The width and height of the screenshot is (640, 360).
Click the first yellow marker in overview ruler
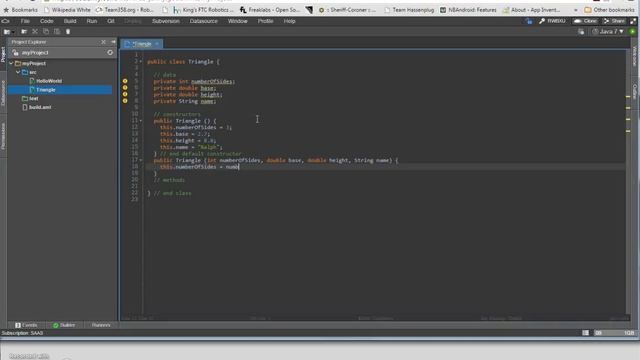point(628,97)
